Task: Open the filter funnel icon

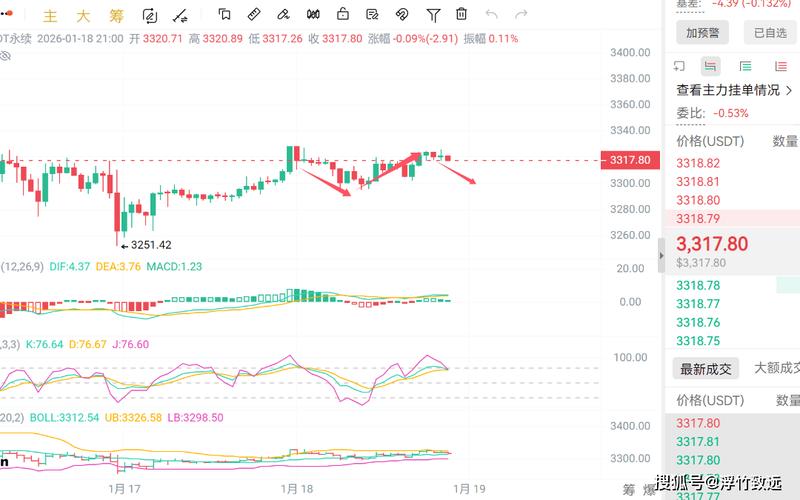Action: point(433,15)
